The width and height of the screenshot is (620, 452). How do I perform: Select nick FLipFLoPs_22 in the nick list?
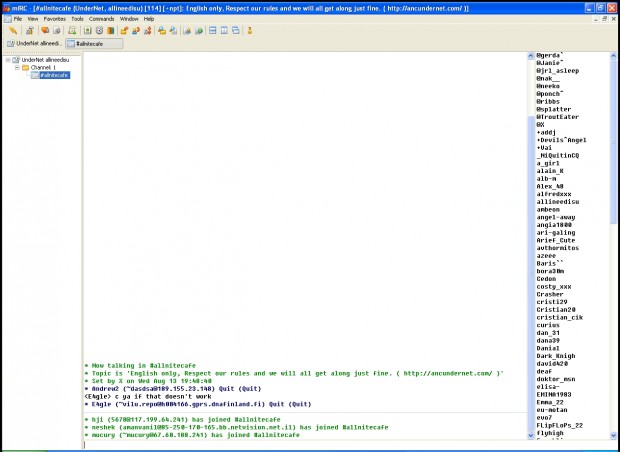pyautogui.click(x=560, y=425)
